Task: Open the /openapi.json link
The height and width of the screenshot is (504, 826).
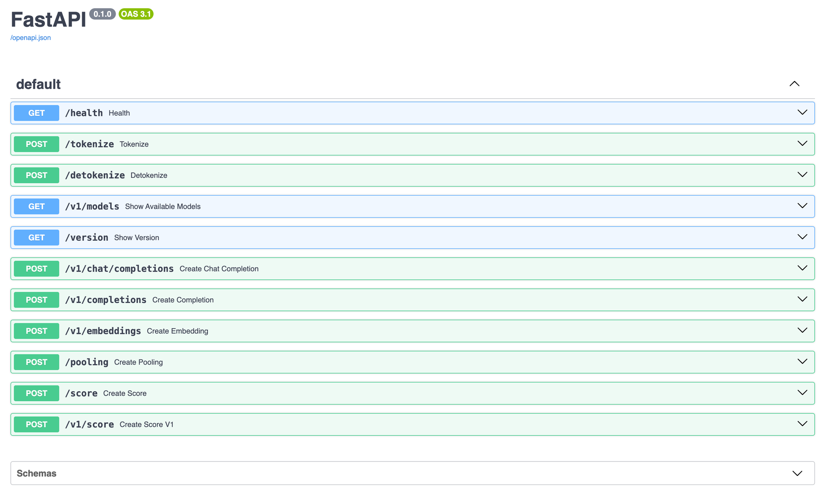Action: pyautogui.click(x=31, y=38)
